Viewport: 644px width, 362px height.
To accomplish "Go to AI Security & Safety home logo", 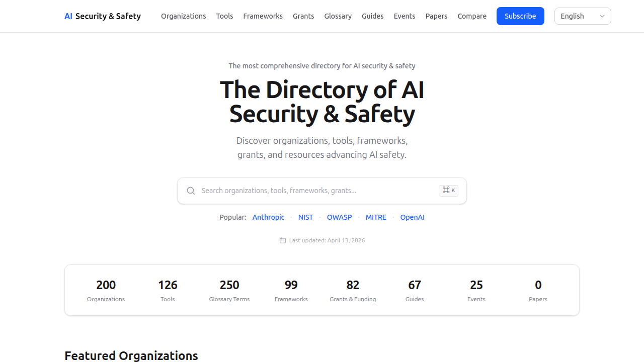I will click(103, 16).
